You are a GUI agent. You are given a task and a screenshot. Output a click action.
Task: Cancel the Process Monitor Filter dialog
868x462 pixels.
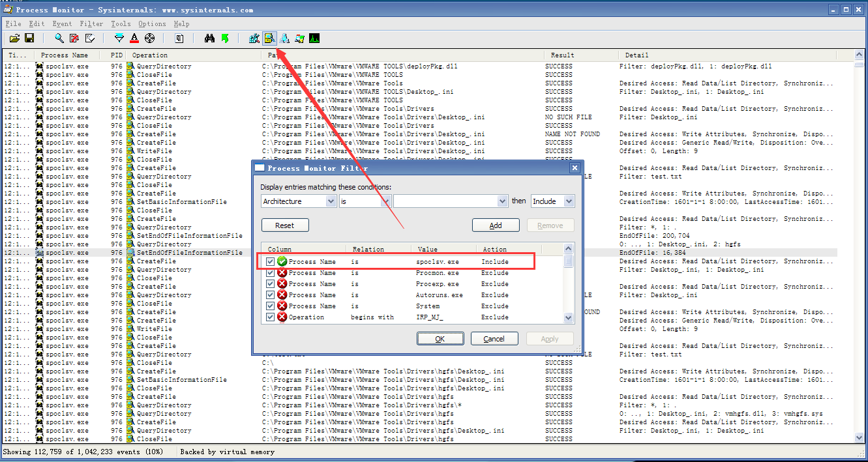(x=494, y=339)
